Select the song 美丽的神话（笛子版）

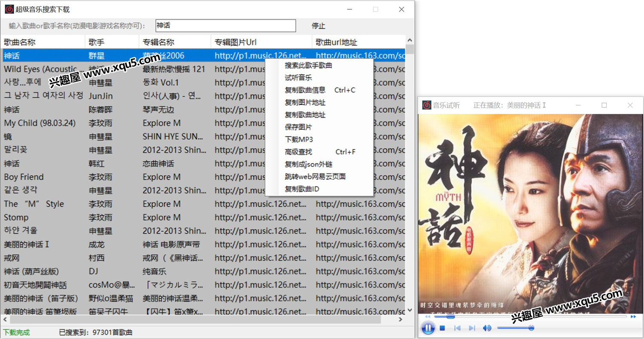pos(41,298)
